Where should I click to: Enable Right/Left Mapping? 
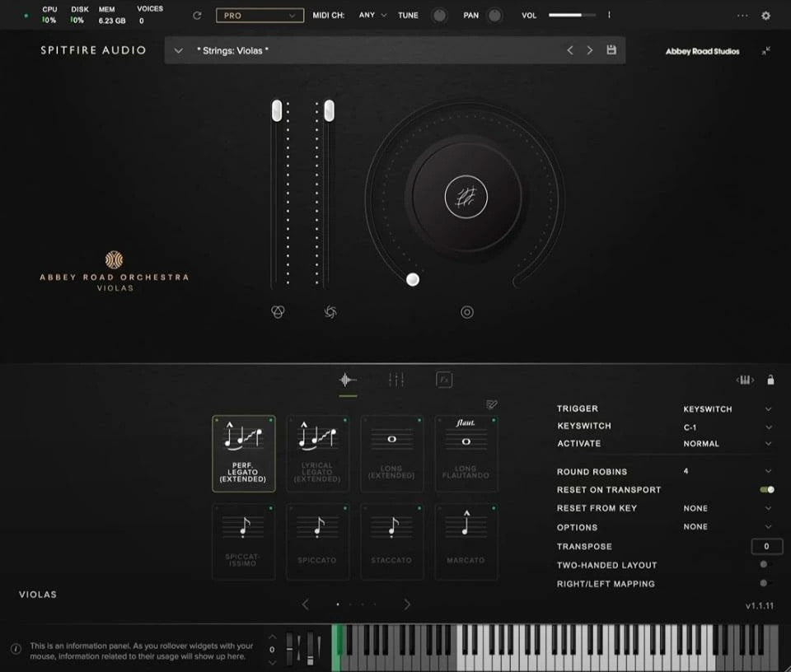[764, 583]
